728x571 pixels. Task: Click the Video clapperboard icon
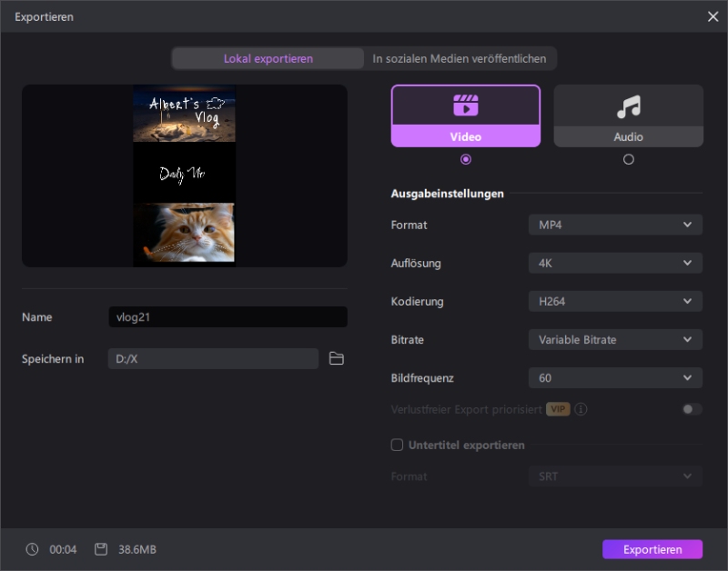pos(465,105)
